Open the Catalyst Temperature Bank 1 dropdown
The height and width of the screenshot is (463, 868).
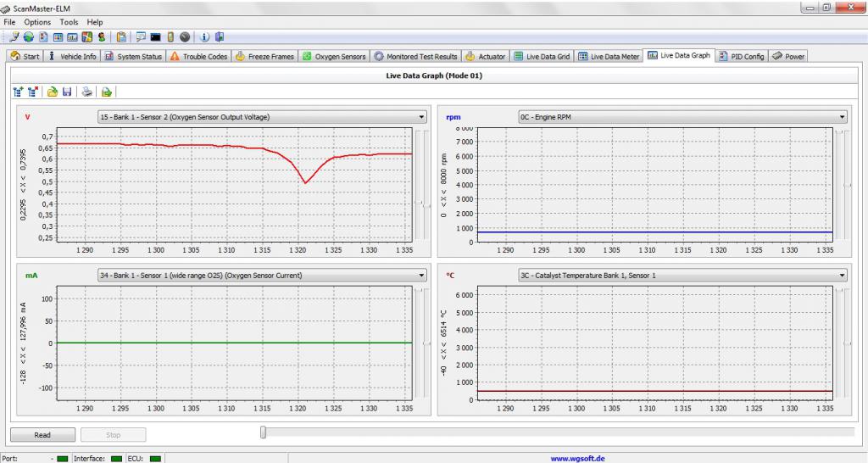point(842,276)
